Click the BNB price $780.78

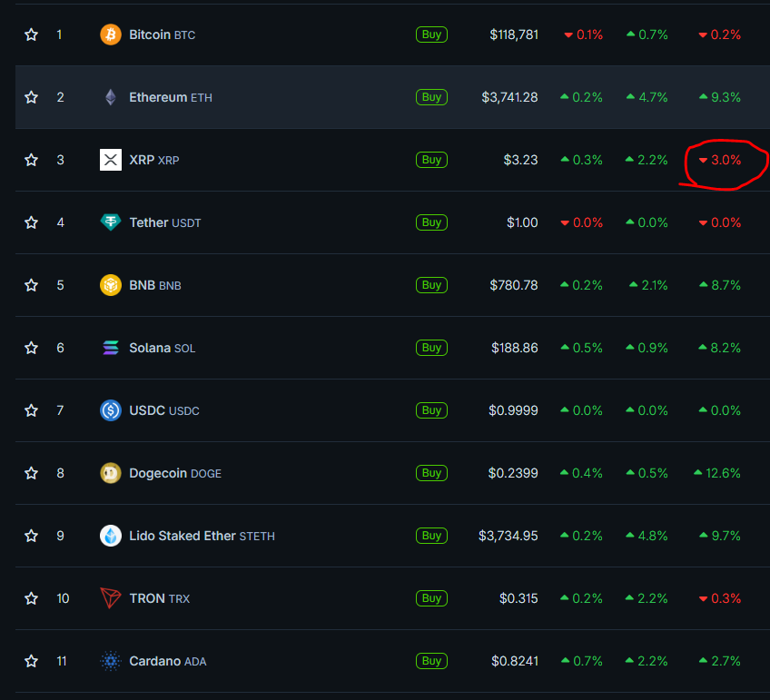(514, 285)
